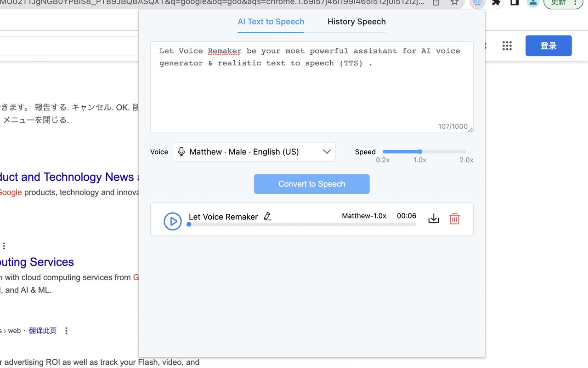This screenshot has height=368, width=588.
Task: Open the 翻译此页 translate link
Action: (43, 331)
